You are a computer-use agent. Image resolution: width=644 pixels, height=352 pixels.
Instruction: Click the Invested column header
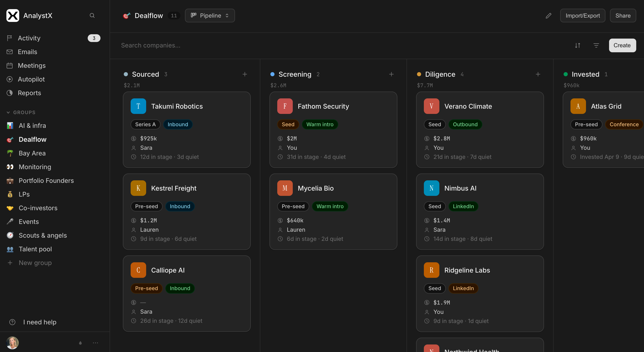pyautogui.click(x=585, y=74)
